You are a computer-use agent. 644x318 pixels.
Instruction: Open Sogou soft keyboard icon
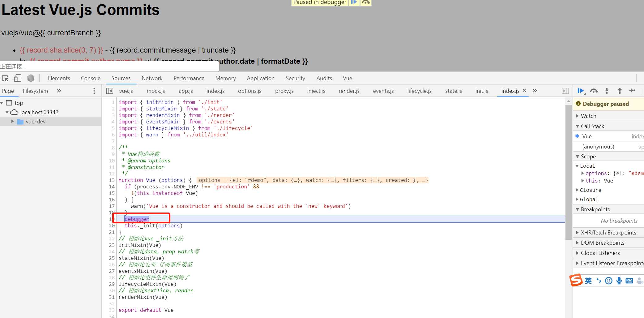pyautogui.click(x=629, y=281)
